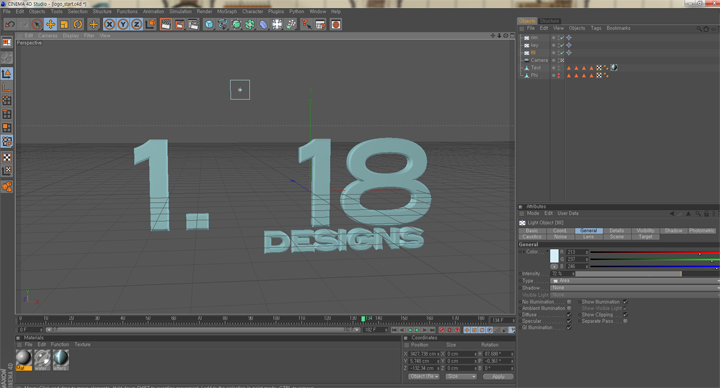Toggle Z-axis lock

point(137,24)
